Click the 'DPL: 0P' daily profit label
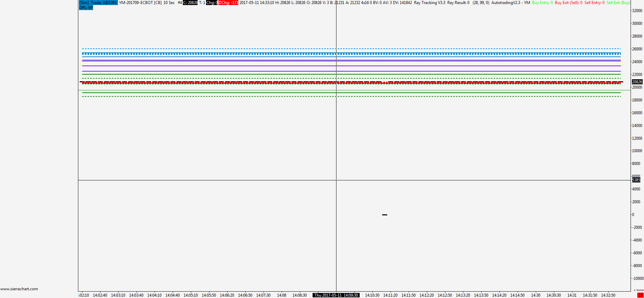The width and height of the screenshot is (644, 298). pyautogui.click(x=86, y=7)
